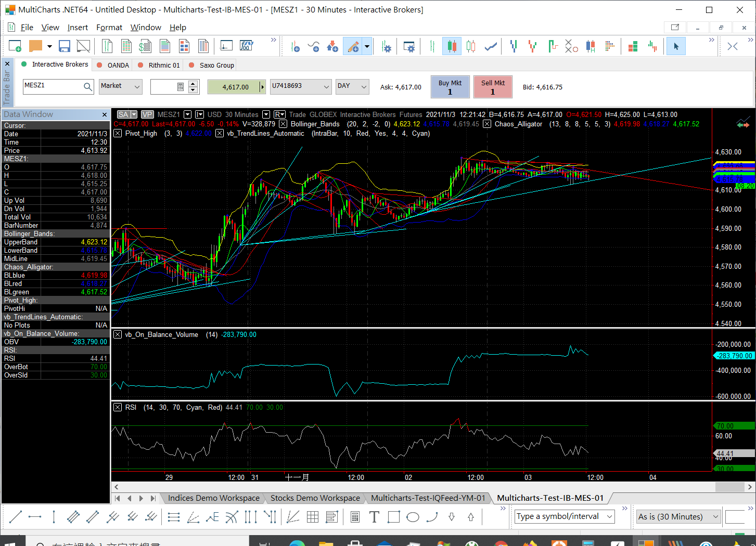Select the Text drawing tool
Viewport: 756px width, 546px height.
[x=374, y=517]
